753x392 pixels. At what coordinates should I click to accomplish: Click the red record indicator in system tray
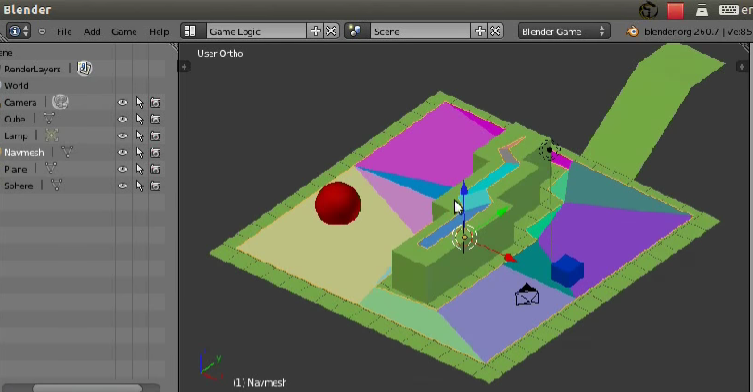coord(675,11)
